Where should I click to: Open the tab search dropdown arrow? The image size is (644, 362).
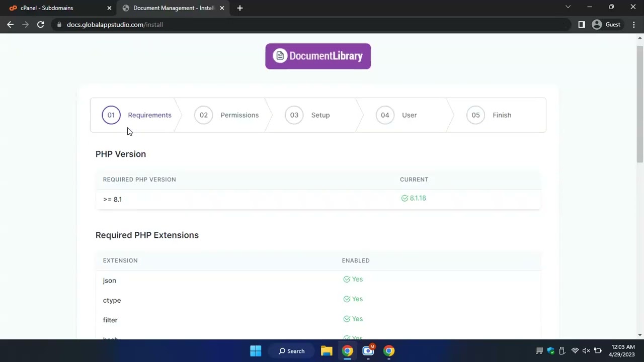coord(568,7)
